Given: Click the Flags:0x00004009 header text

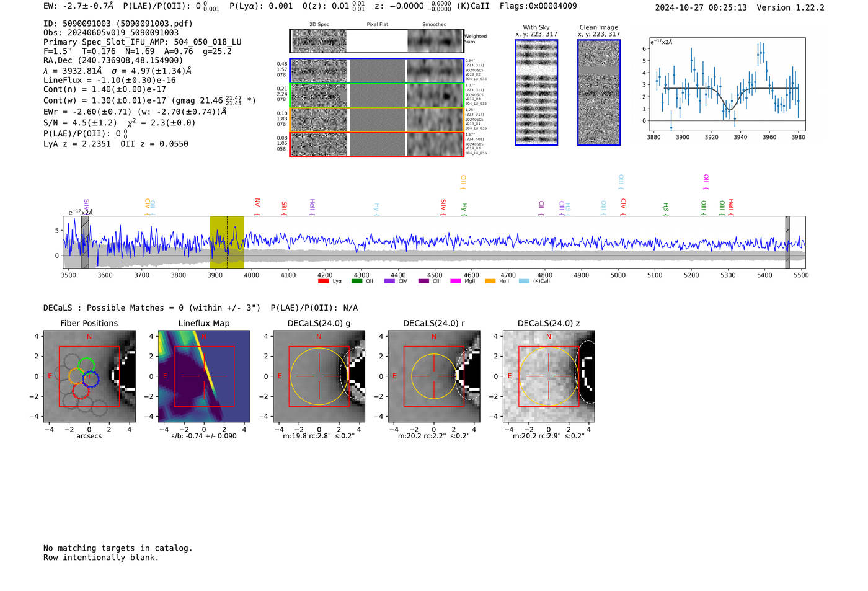Looking at the screenshot, I should pyautogui.click(x=538, y=6).
